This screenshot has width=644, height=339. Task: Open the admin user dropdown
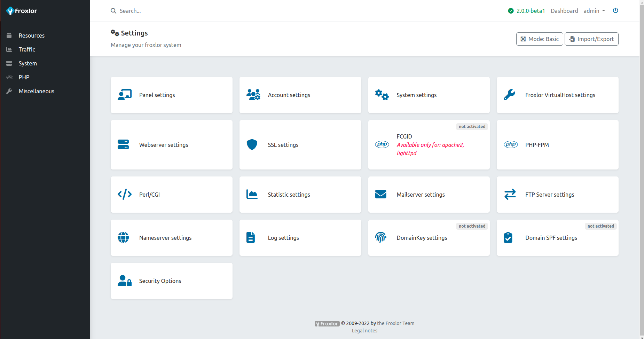click(594, 11)
